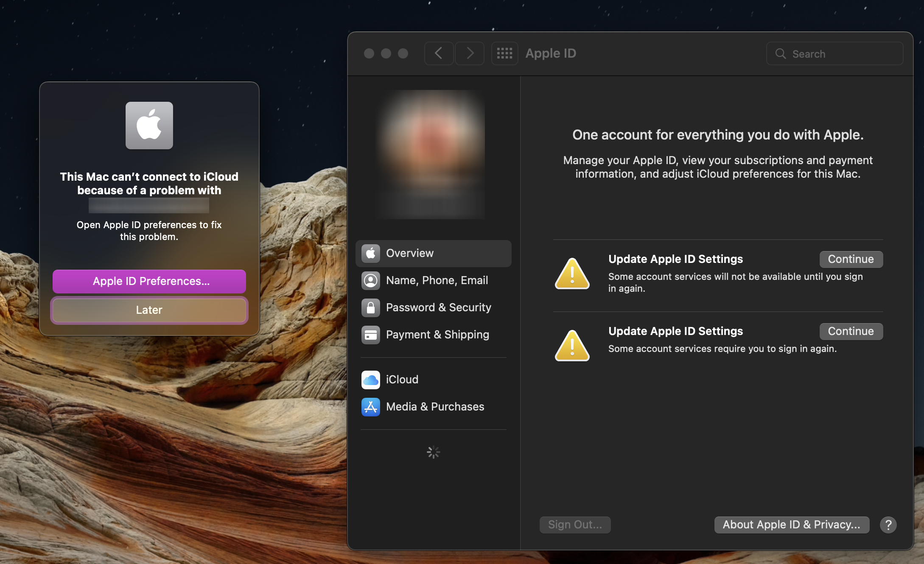The image size is (924, 564).
Task: Go back with left chevron button
Action: (439, 53)
